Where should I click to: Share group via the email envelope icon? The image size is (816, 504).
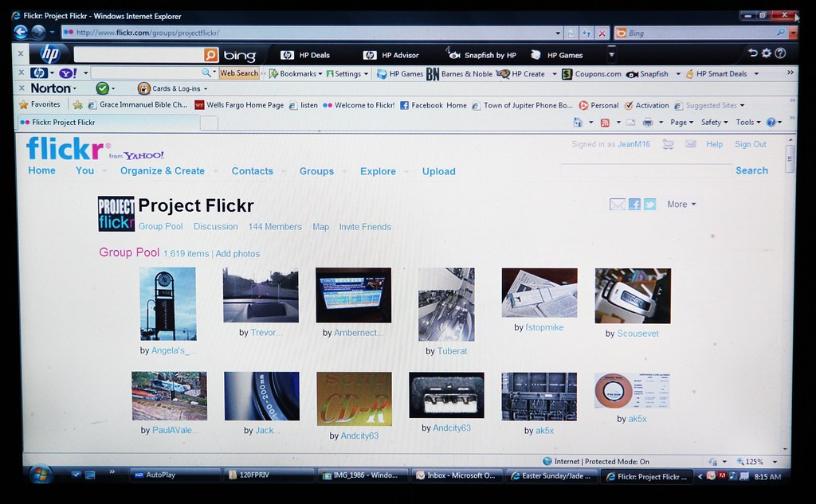coord(618,204)
